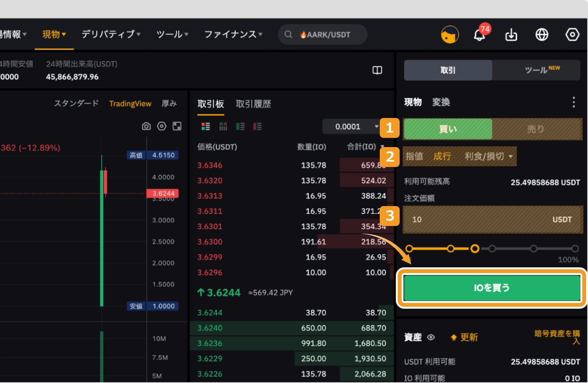Open the ファイナンス finance dropdown

click(233, 34)
